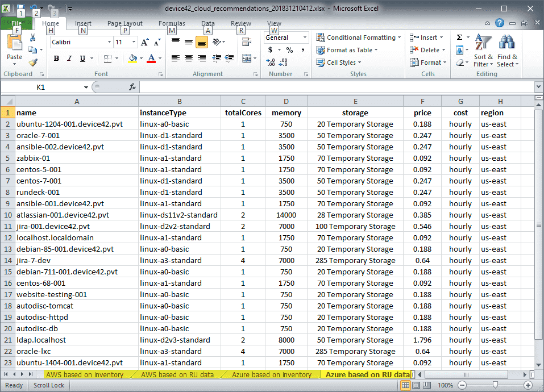Click the Insert button in the Cells group

(x=426, y=37)
